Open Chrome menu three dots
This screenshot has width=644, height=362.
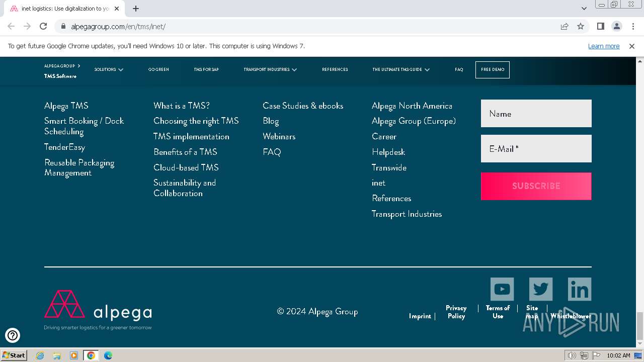pos(632,26)
